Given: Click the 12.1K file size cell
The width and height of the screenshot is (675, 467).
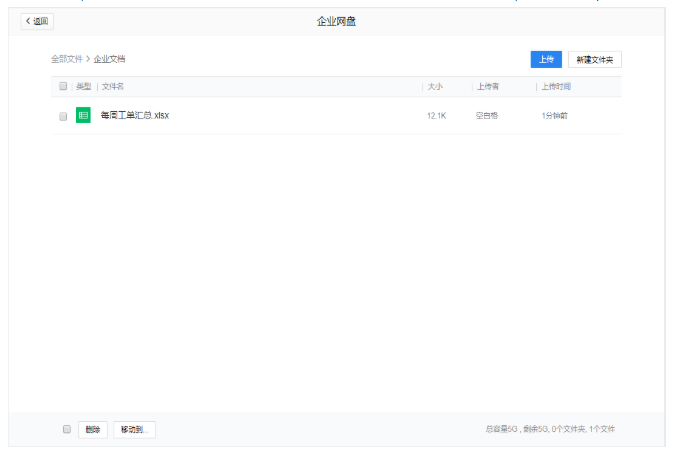Looking at the screenshot, I should [x=436, y=116].
